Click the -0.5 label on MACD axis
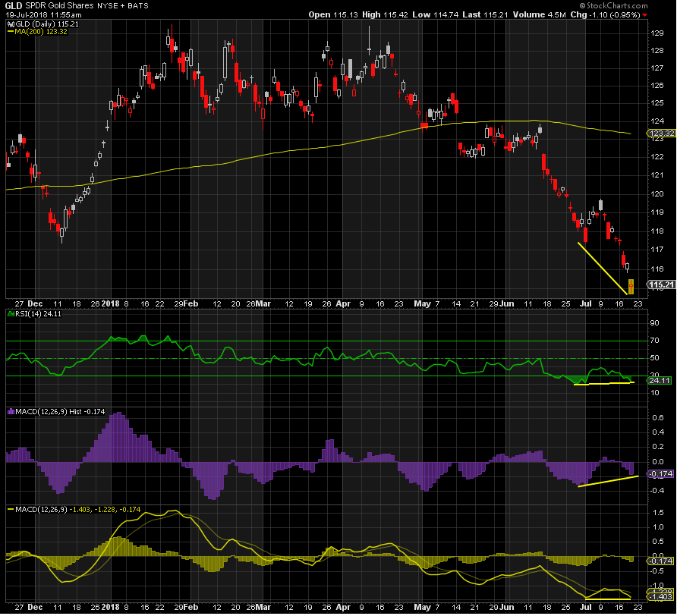677x616 pixels. coord(657,570)
